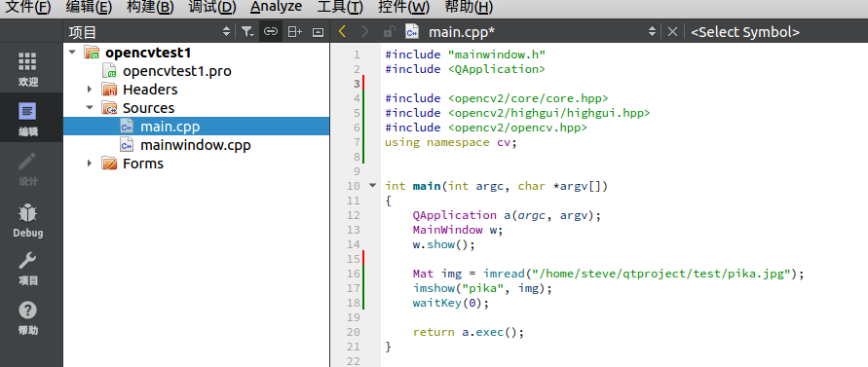Open the main.cpp* open documents dropdown
This screenshot has width=868, height=367.
coord(543,32)
